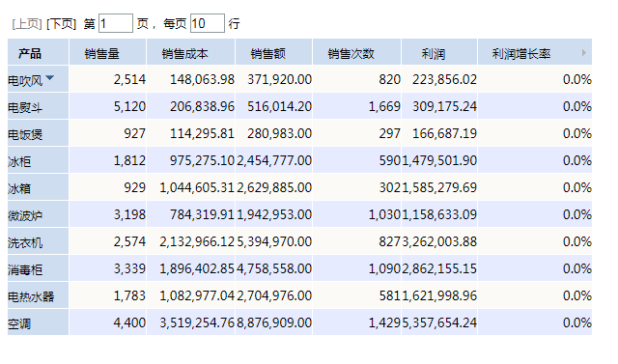
Task: Select the 销售量 column header
Action: click(107, 52)
